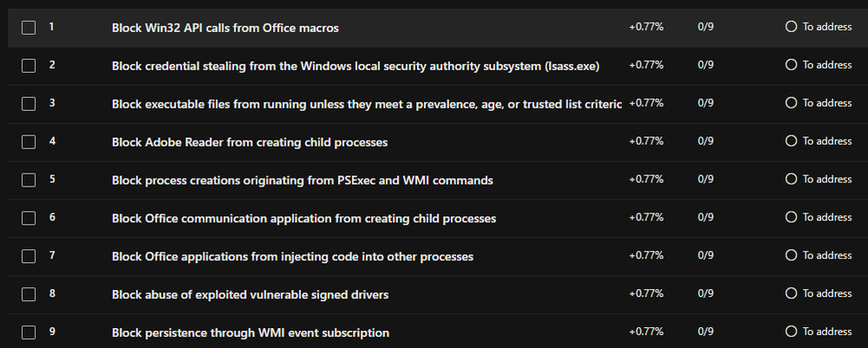Click the status circle icon in row 5
This screenshot has width=868, height=348.
click(791, 180)
